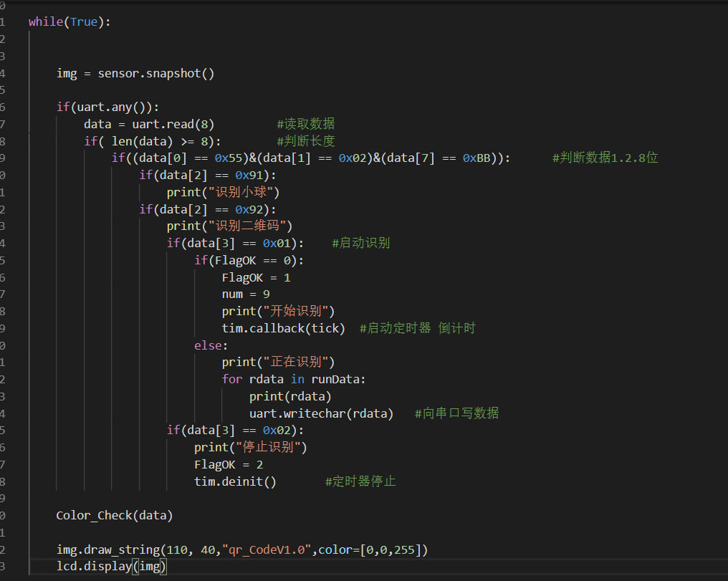The width and height of the screenshot is (728, 581).
Task: Click the "FlagOK = 2" assignment
Action: coord(229,465)
